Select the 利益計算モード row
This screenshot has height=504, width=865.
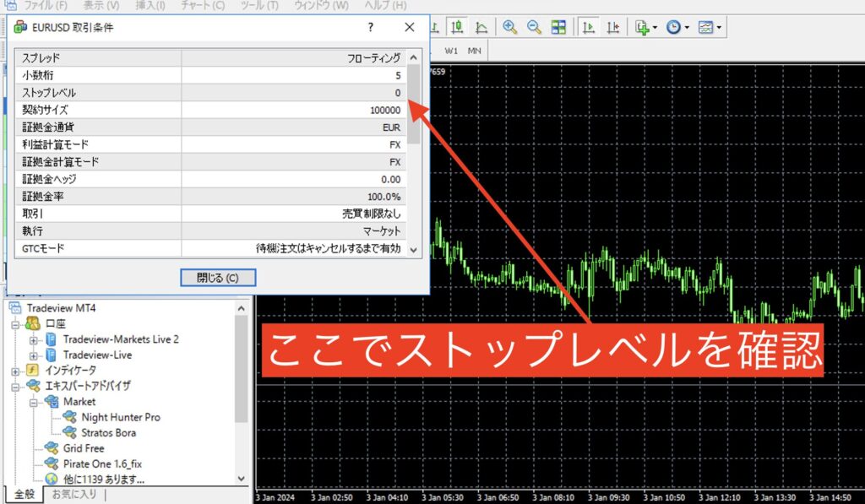pyautogui.click(x=210, y=144)
